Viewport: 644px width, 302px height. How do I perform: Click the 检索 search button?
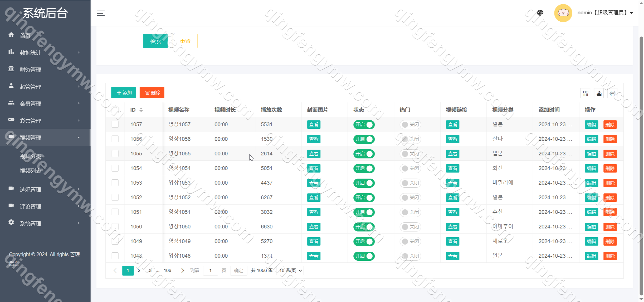[155, 41]
